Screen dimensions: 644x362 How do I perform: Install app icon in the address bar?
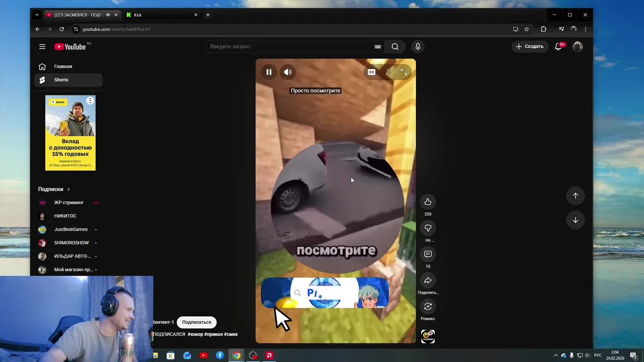coord(516,29)
